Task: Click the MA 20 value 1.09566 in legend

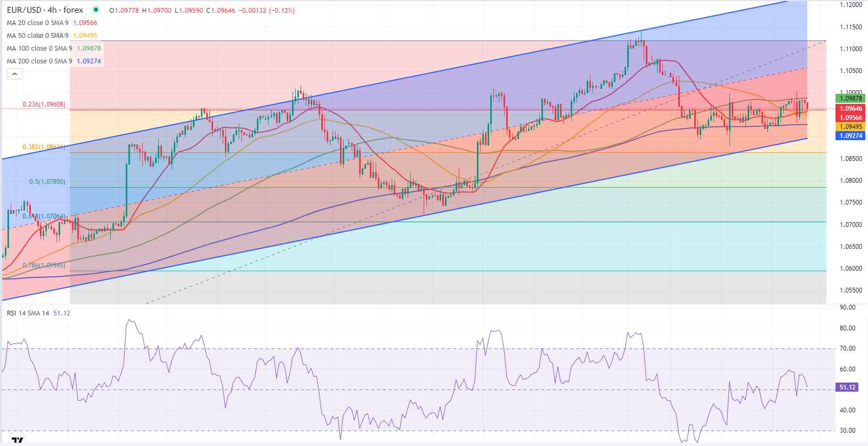Action: (x=85, y=23)
